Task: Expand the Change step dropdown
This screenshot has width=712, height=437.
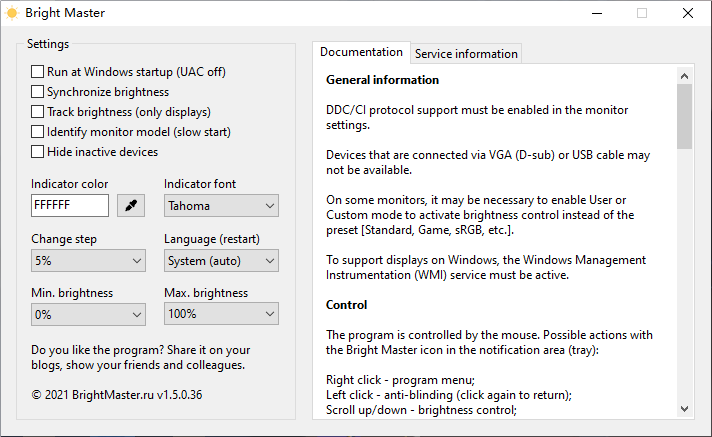Action: [x=88, y=260]
